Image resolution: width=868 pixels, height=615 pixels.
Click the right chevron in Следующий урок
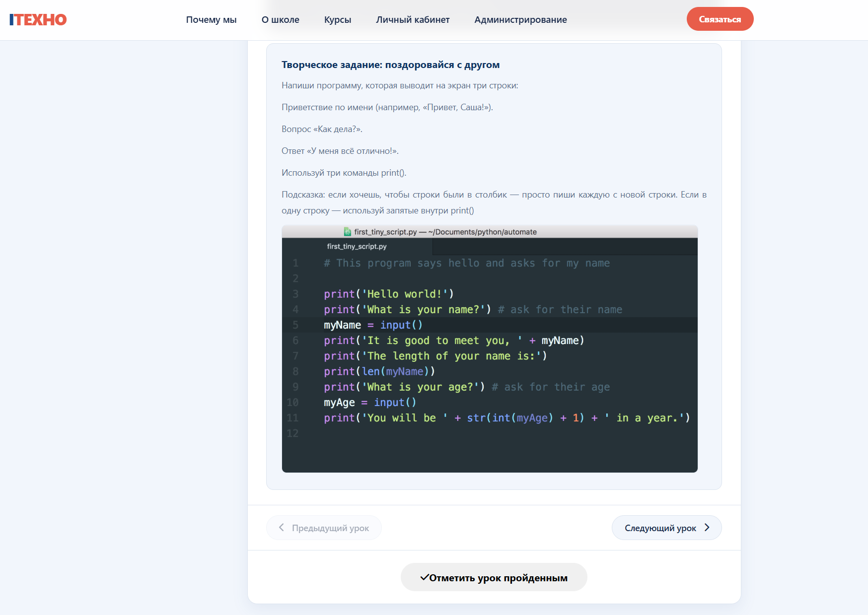707,527
